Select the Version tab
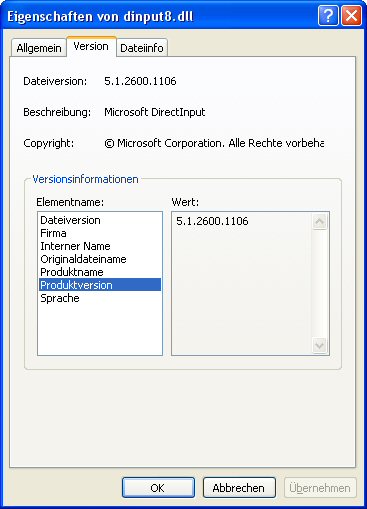This screenshot has width=367, height=509. [x=91, y=47]
